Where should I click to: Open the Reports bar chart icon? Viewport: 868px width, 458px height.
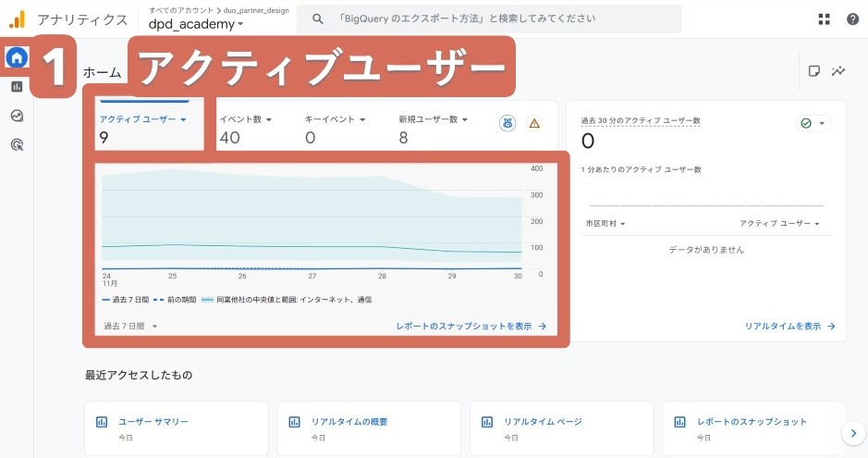[x=17, y=87]
